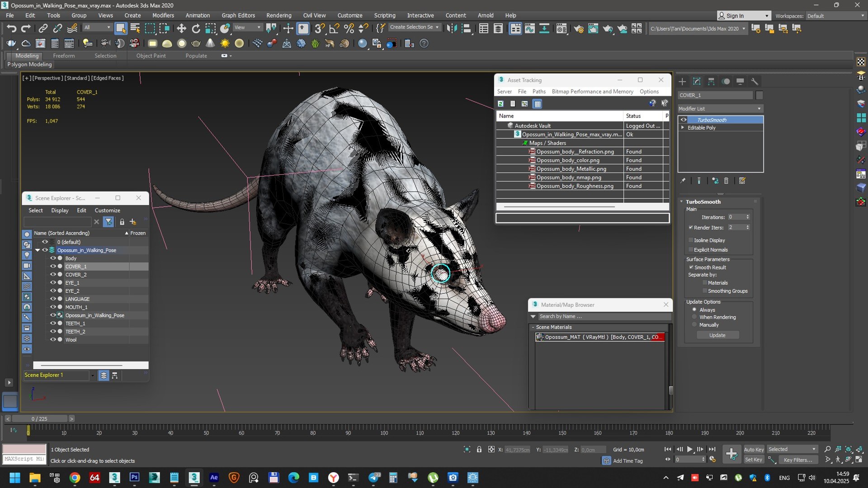This screenshot has width=868, height=488.
Task: Open the Modifiers menu
Action: click(163, 15)
